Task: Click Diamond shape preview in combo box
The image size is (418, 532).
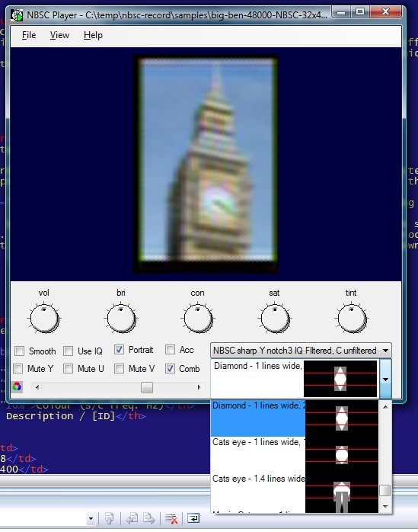Action: (340, 379)
